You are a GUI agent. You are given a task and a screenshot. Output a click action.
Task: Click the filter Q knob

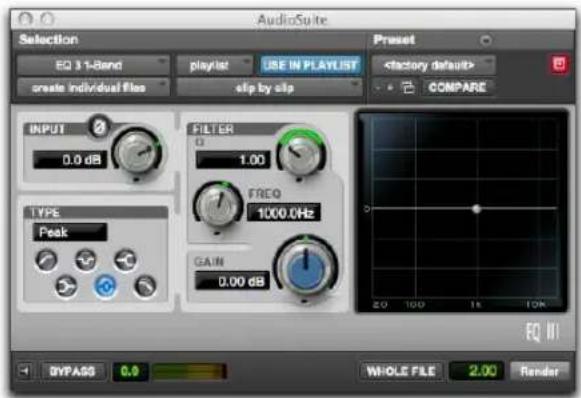(300, 152)
